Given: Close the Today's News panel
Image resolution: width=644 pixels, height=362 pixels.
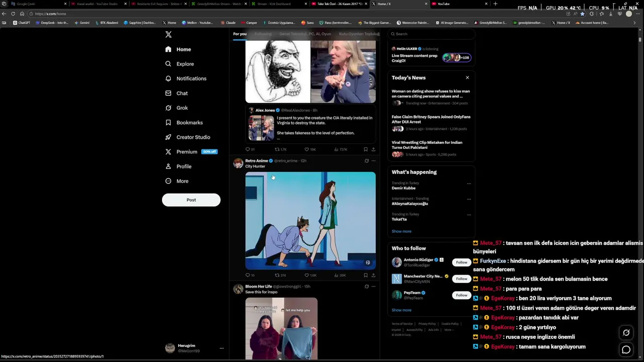Looking at the screenshot, I should coord(467,77).
